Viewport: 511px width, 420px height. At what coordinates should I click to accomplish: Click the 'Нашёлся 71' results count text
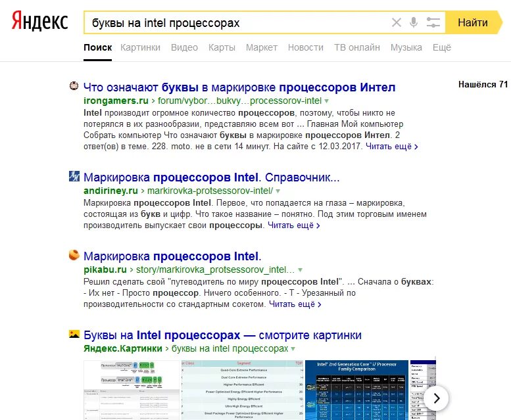(483, 85)
